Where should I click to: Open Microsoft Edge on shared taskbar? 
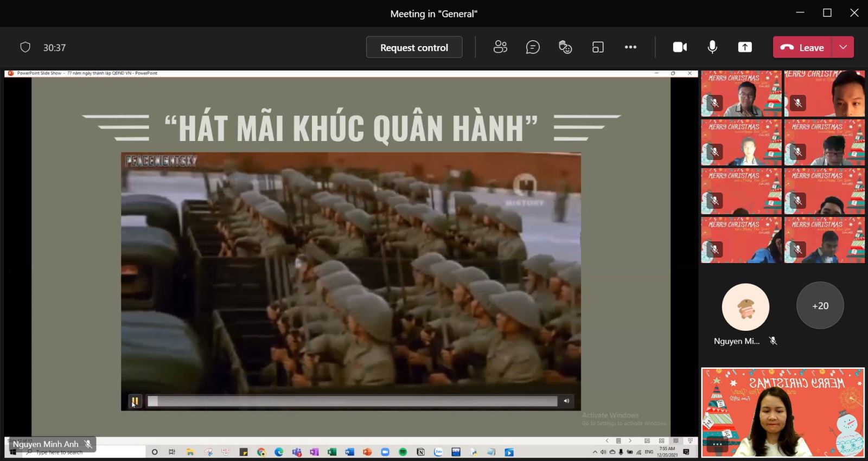point(279,452)
